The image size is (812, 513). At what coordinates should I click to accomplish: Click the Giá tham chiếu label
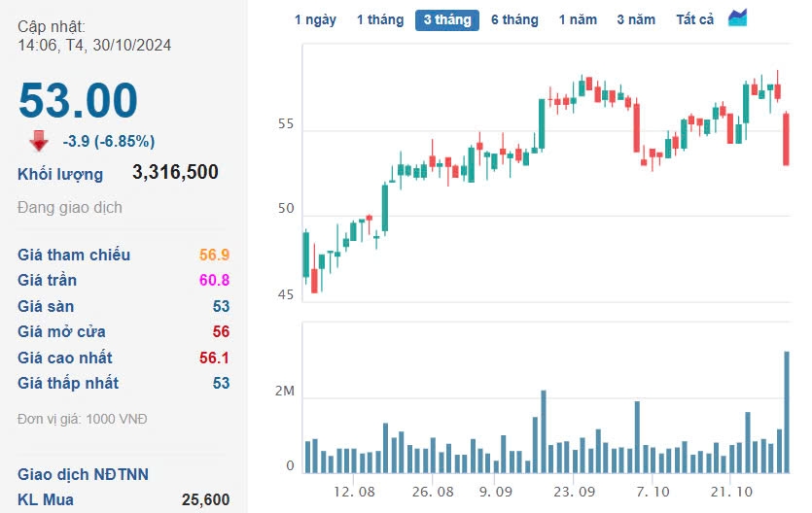coord(74,255)
